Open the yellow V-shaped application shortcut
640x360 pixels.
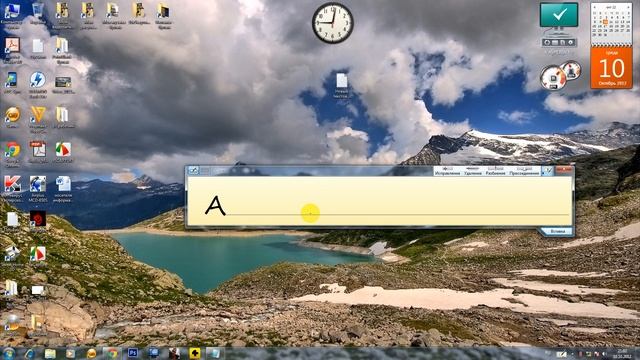pyautogui.click(x=38, y=120)
